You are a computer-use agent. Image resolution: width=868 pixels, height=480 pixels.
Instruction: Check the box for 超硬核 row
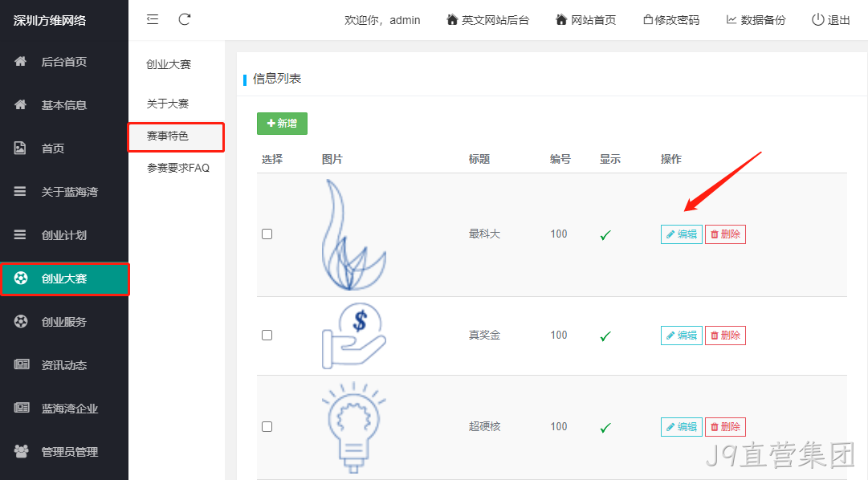tap(267, 427)
